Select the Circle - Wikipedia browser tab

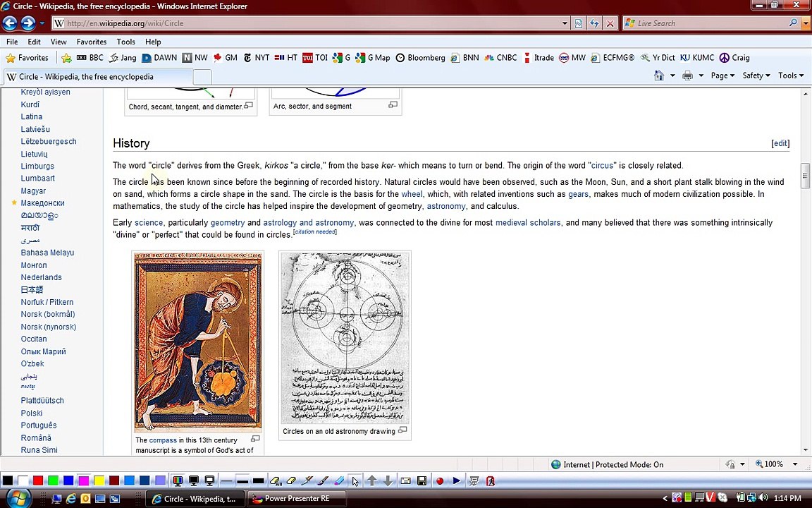tap(99, 77)
